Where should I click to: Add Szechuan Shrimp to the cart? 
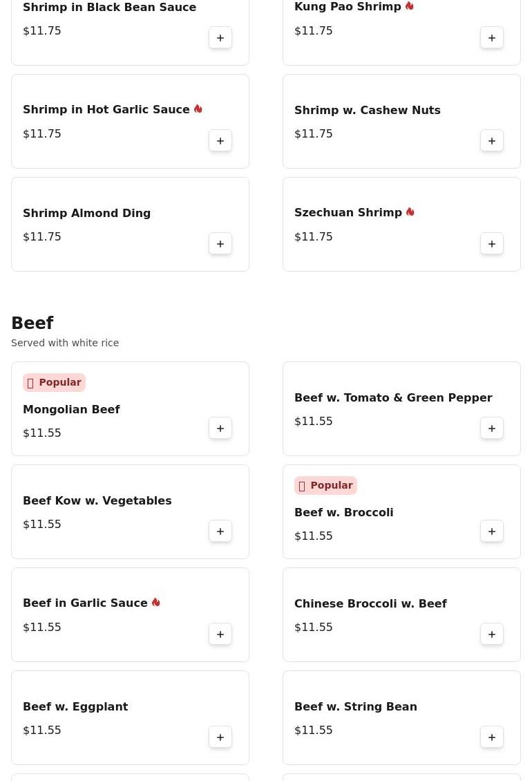point(492,244)
